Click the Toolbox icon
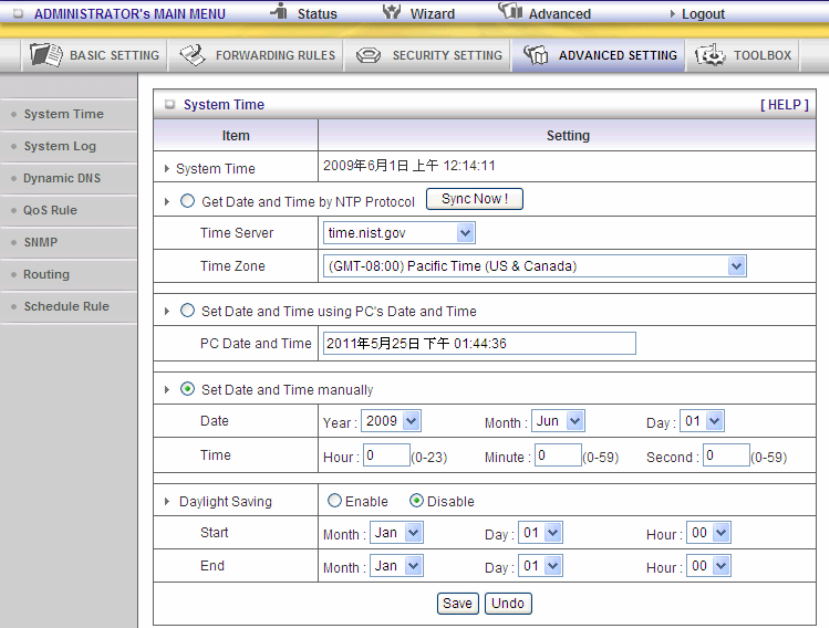Viewport: 829px width, 628px height. tap(710, 55)
